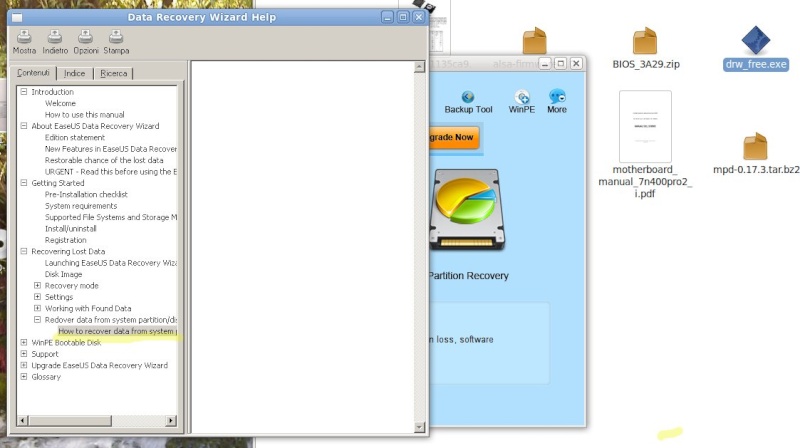The height and width of the screenshot is (448, 800).
Task: Select motherboard_manual_7n400pro2_i.pdf thumbnail
Action: point(645,126)
